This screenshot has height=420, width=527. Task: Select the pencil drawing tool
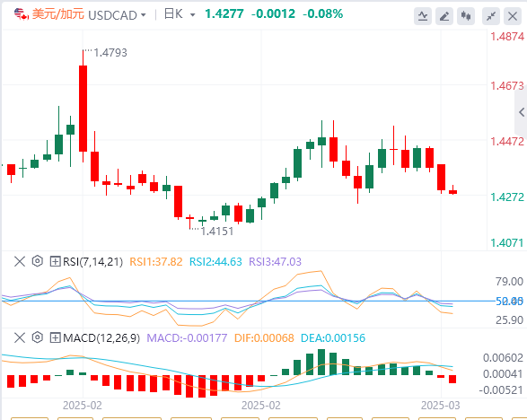pos(444,16)
